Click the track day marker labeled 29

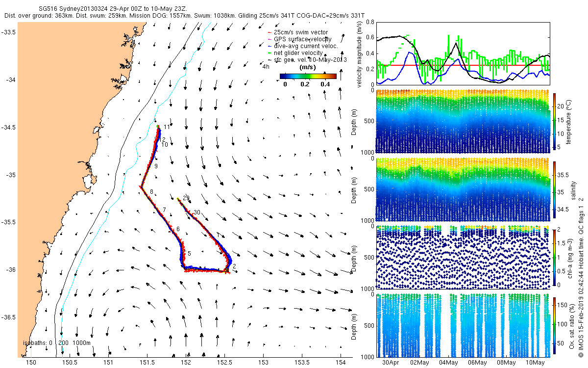[186, 198]
